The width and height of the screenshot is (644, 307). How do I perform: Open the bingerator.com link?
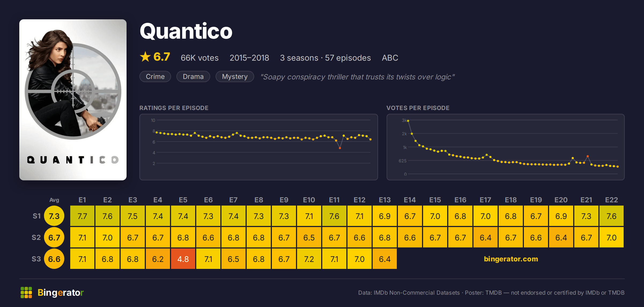coord(511,259)
